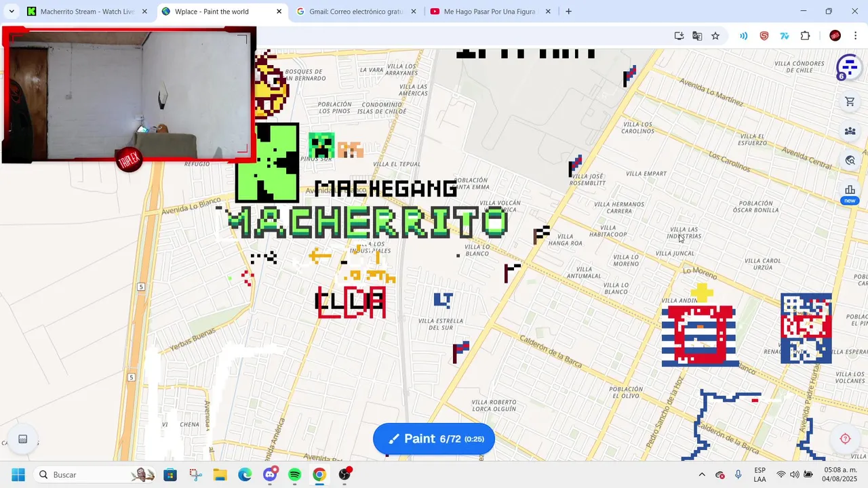Click the MACHEGANG pixel text
This screenshot has width=868, height=488.
tap(386, 189)
